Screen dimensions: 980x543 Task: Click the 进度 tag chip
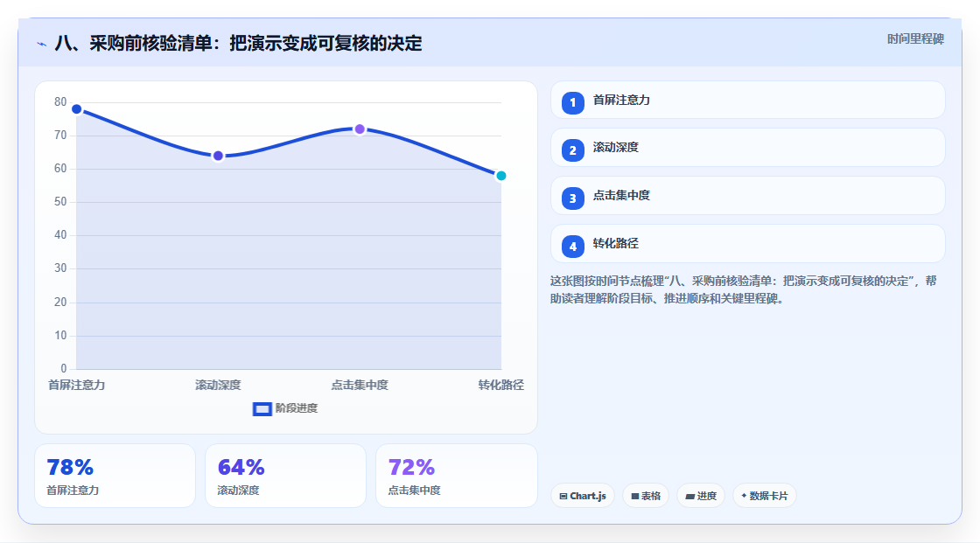click(701, 496)
